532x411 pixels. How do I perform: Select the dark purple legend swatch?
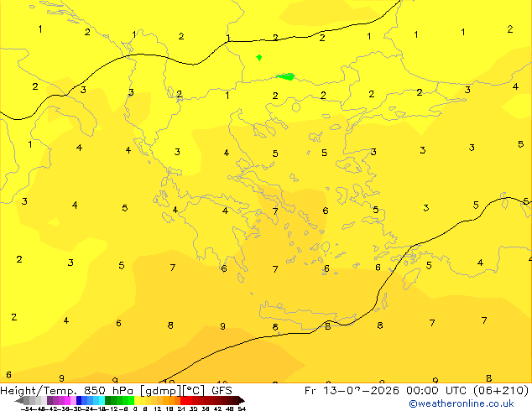pyautogui.click(x=50, y=400)
